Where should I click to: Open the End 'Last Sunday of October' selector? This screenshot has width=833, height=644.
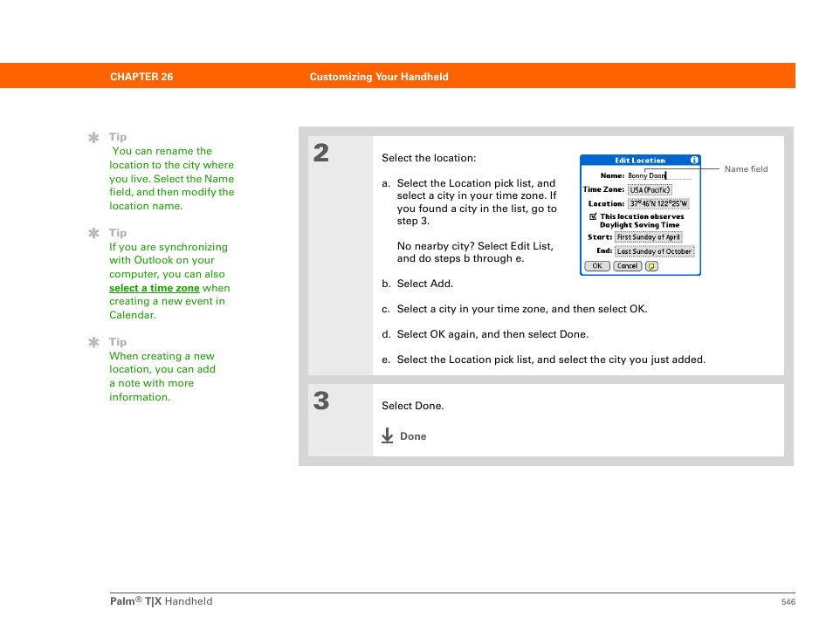pos(654,251)
